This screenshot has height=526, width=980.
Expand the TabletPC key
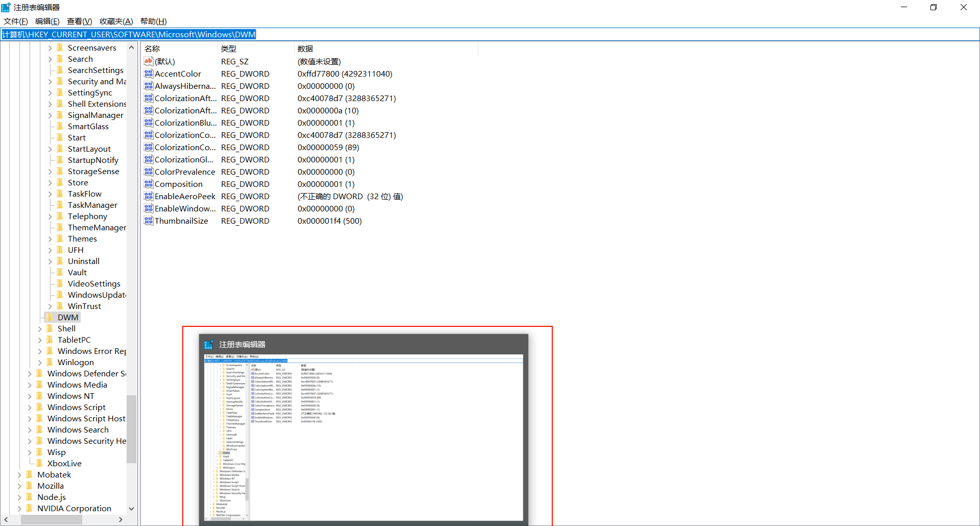click(x=40, y=340)
